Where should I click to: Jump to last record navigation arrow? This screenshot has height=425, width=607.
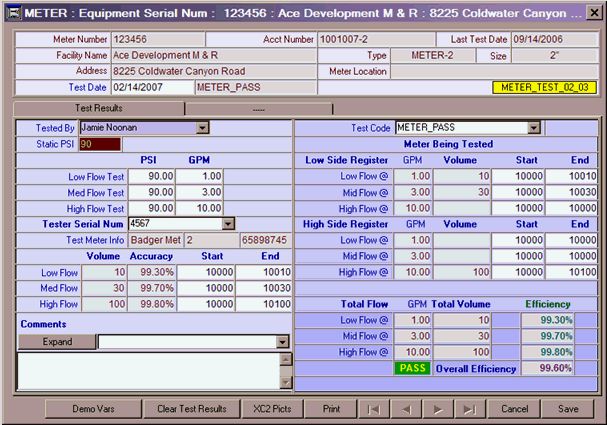click(469, 409)
